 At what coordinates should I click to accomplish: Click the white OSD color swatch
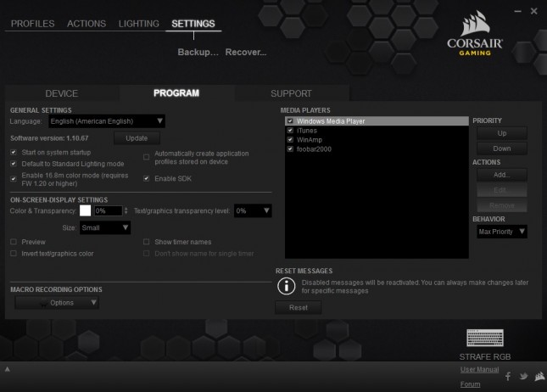pos(85,210)
